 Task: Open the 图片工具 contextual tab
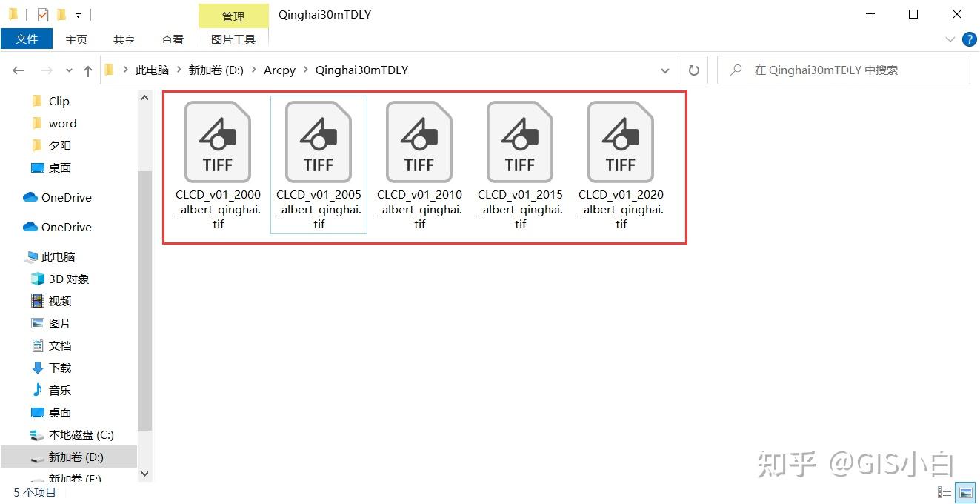coord(233,39)
